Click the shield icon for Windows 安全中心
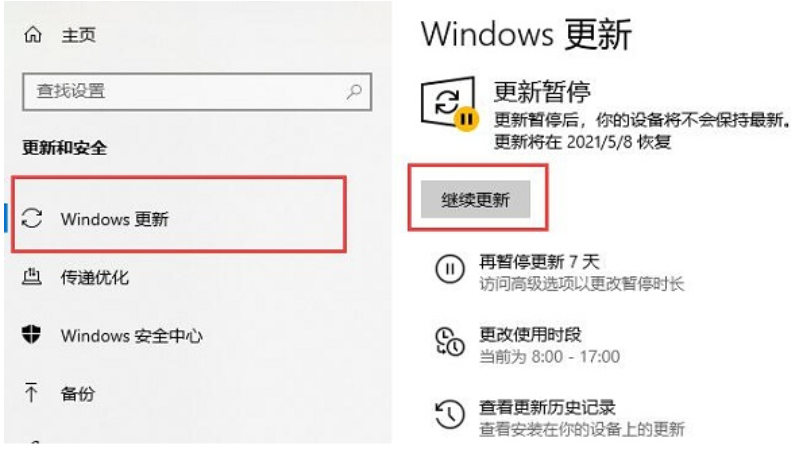Viewport: 812px width, 451px height. (x=32, y=334)
